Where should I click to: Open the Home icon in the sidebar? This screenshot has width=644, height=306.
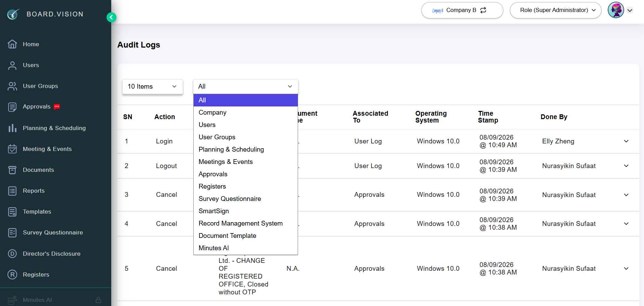(12, 44)
